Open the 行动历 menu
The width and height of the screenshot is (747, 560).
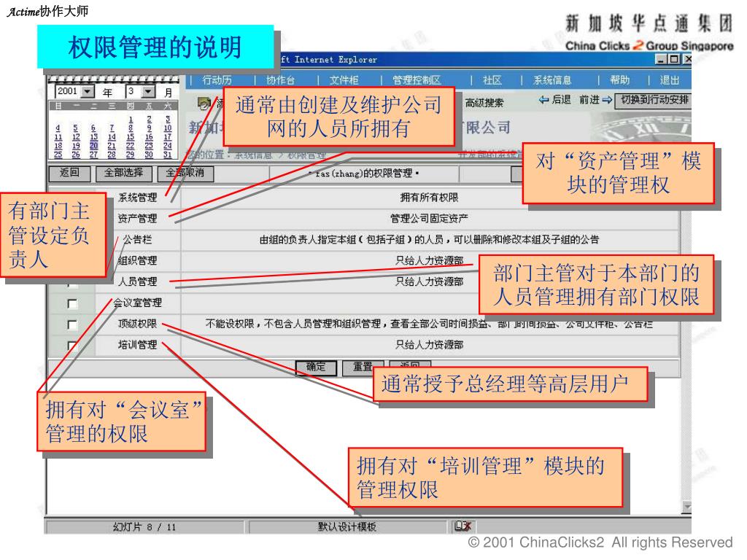coord(217,80)
